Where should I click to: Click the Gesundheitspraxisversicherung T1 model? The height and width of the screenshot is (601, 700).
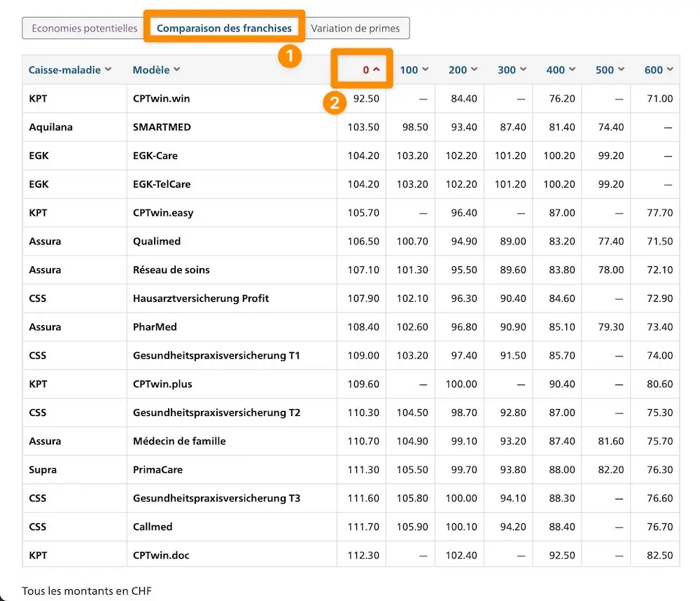pos(216,356)
